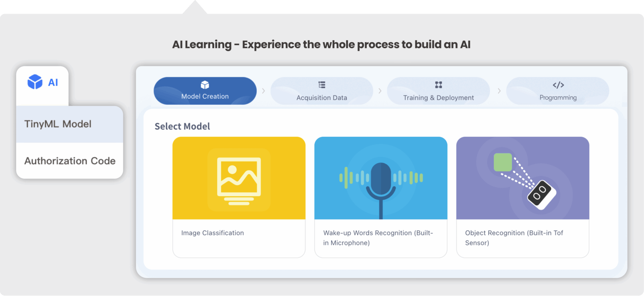644x296 pixels.
Task: Choose Wake-up Words Recognition model label
Action: click(378, 238)
